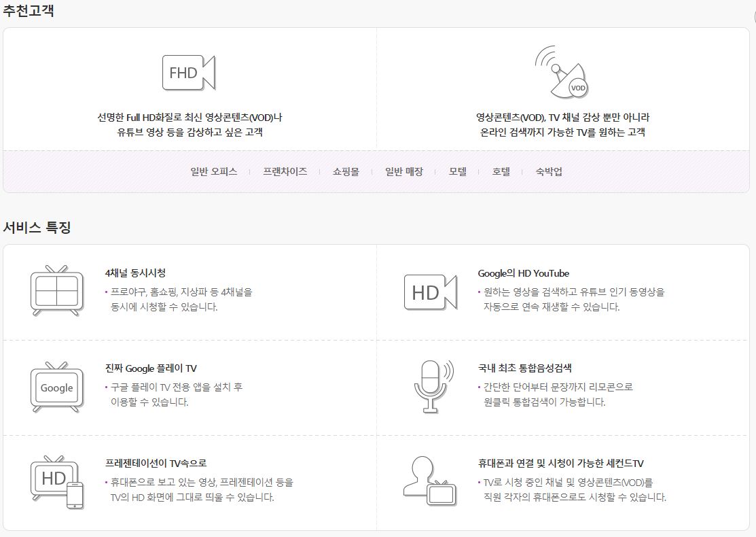756x537 pixels.
Task: Click the person with second TV icon
Action: coord(429,481)
